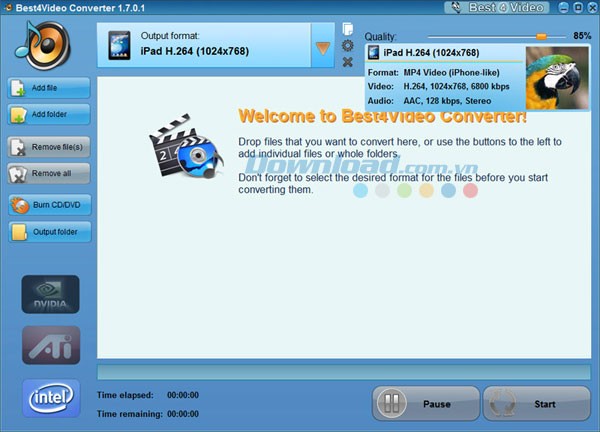Click the conversion progress bar
The height and width of the screenshot is (432, 600).
pyautogui.click(x=344, y=372)
